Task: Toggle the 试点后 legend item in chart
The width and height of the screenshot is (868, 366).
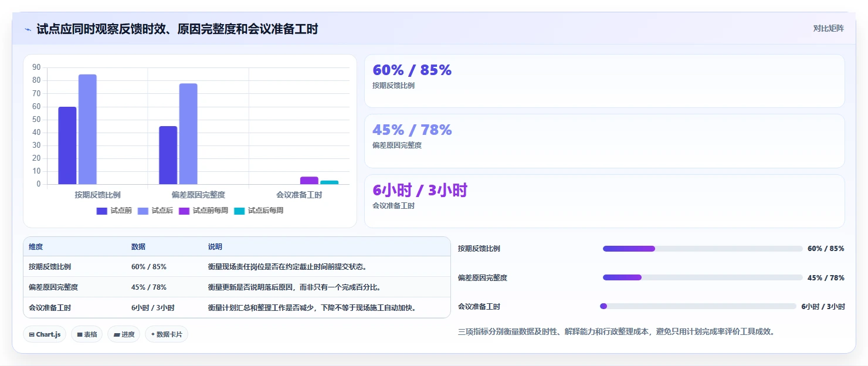Action: click(155, 211)
